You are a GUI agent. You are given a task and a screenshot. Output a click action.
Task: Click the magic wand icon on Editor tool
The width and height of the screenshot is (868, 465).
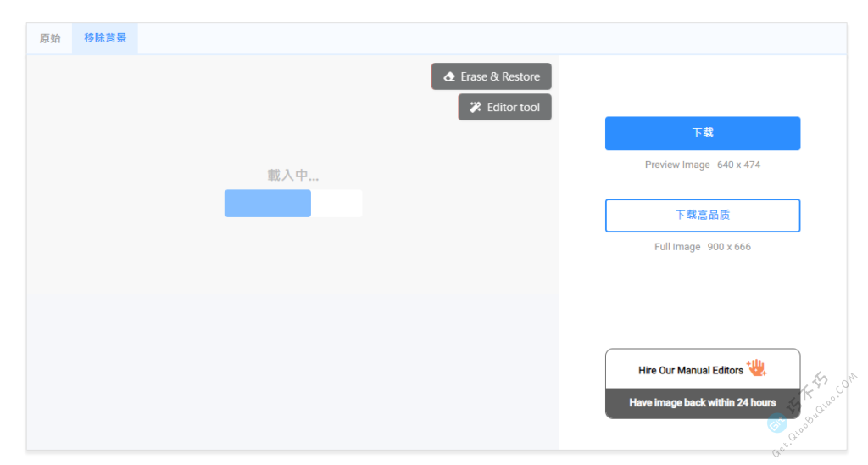point(476,108)
